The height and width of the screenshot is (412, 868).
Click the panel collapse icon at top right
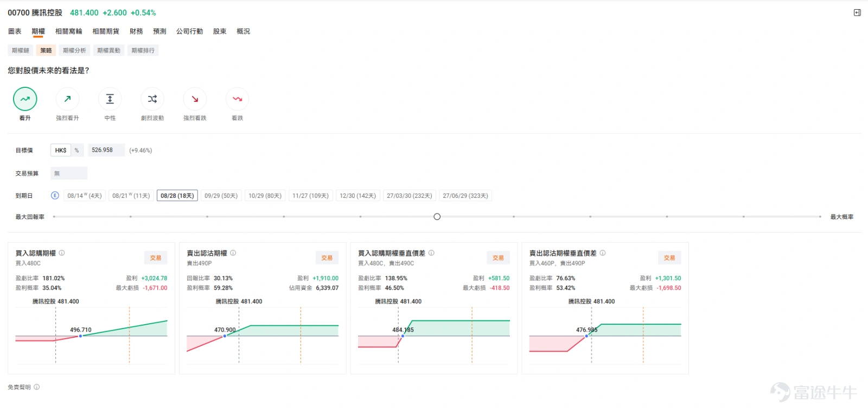click(857, 12)
